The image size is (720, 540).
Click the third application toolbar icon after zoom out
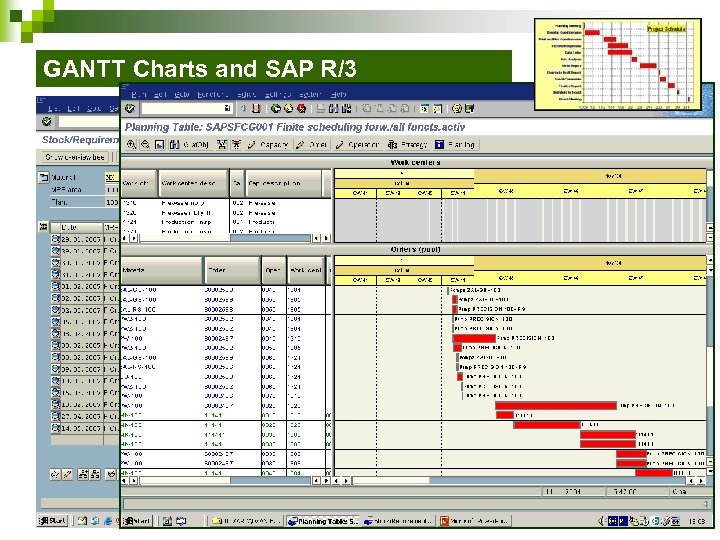click(x=159, y=145)
